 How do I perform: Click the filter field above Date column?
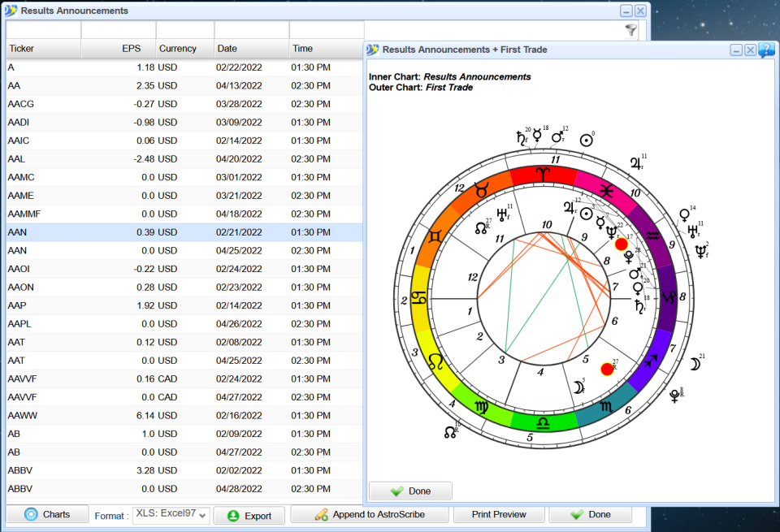252,30
